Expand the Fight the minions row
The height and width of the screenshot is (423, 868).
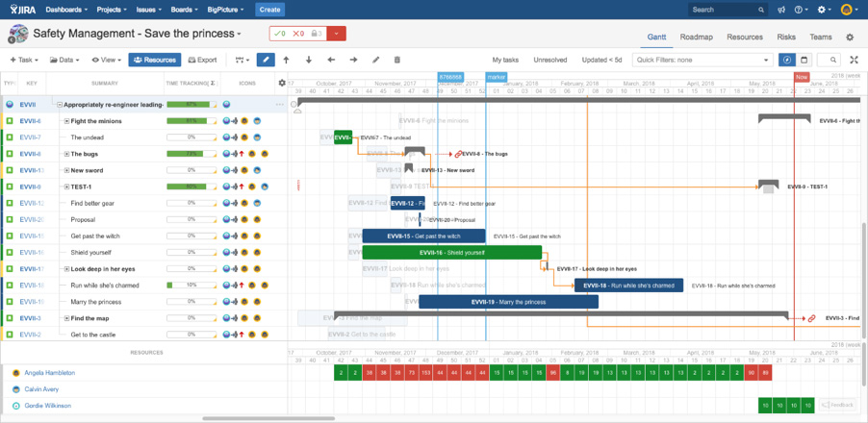(x=67, y=120)
